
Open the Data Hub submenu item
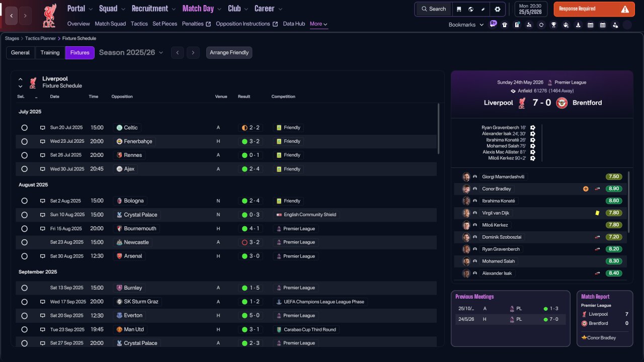pos(294,24)
